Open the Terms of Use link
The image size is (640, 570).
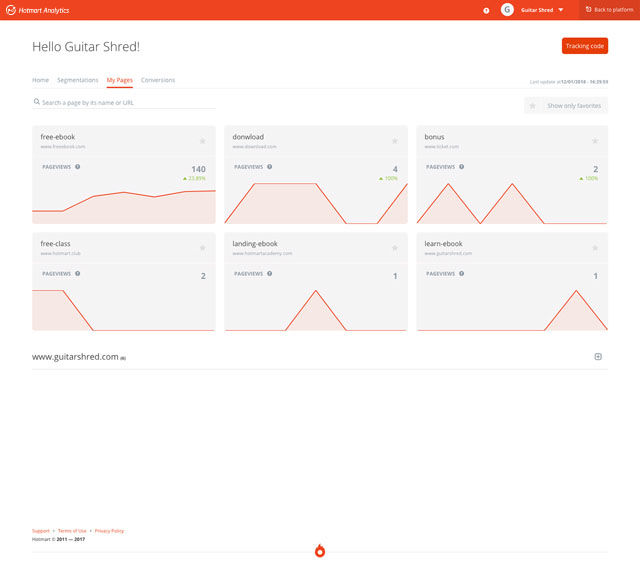click(72, 531)
